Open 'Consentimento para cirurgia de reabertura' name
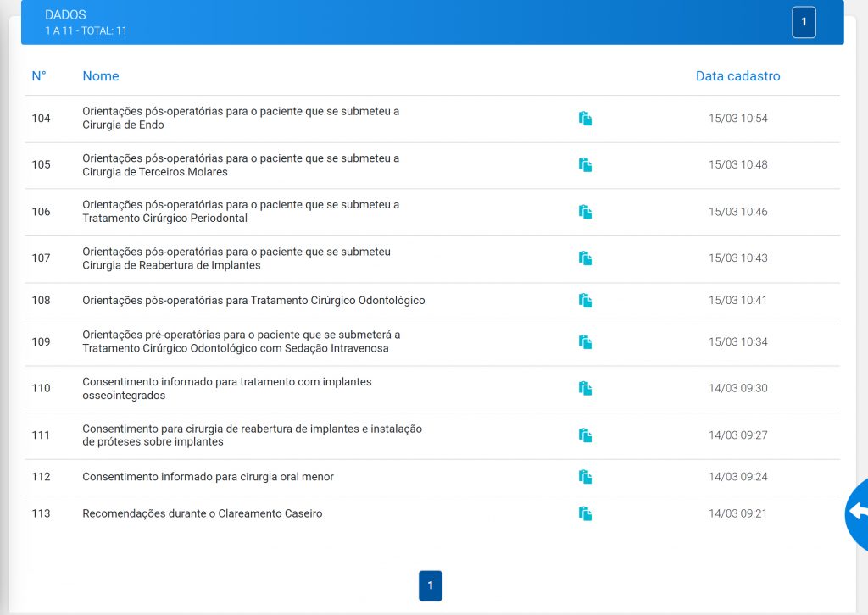 click(x=253, y=435)
